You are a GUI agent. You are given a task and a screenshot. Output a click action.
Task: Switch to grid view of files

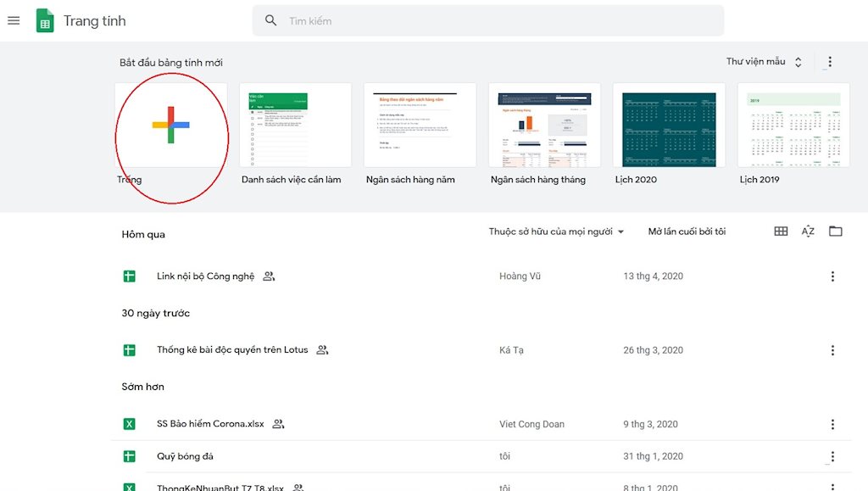pos(781,231)
